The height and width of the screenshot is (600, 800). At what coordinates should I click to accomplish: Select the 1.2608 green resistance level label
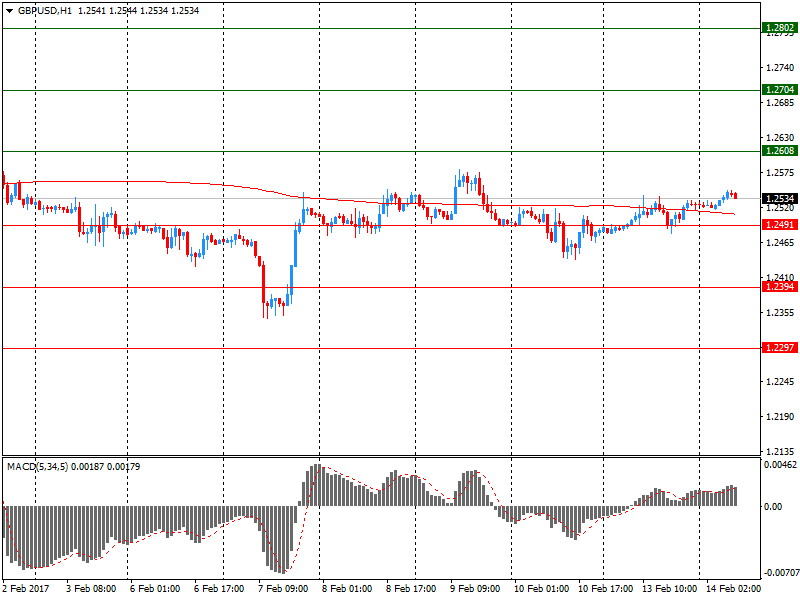point(780,151)
